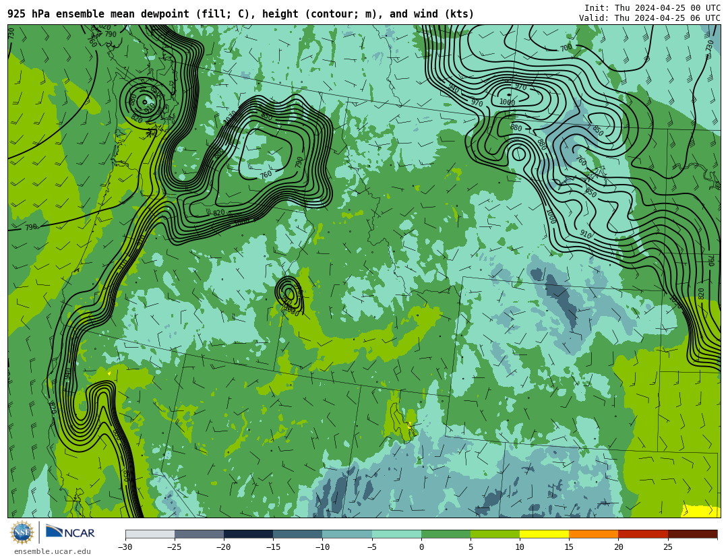Click the 'Valid: Thu 2024-04-25 06 UTC' text
This screenshot has height=560, width=728.
point(650,18)
